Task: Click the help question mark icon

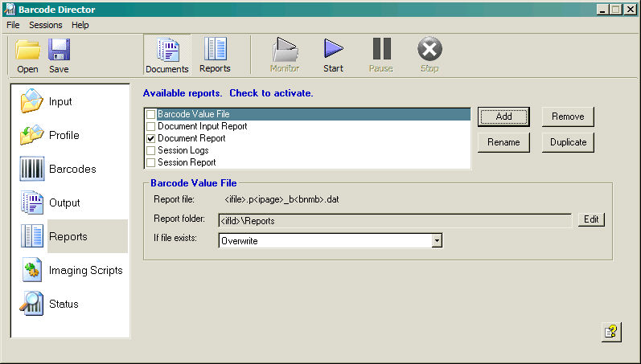Action: click(611, 332)
